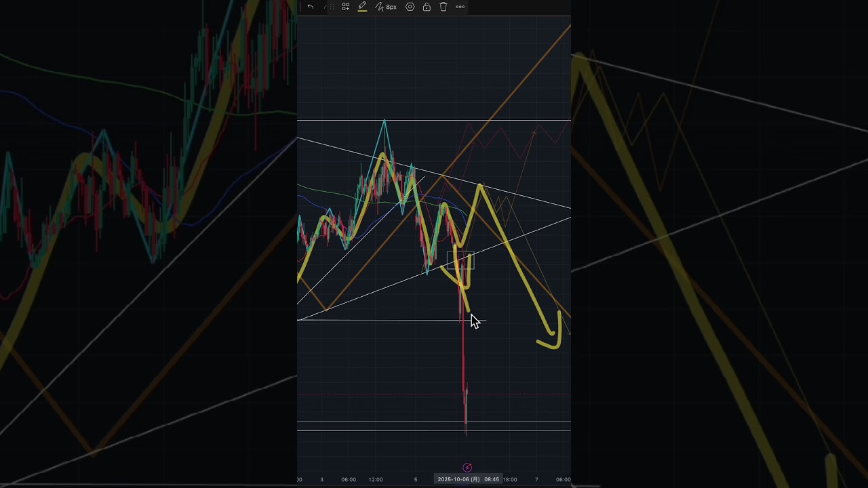The width and height of the screenshot is (868, 488).
Task: Open the drawing templates grid icon
Action: pyautogui.click(x=345, y=7)
